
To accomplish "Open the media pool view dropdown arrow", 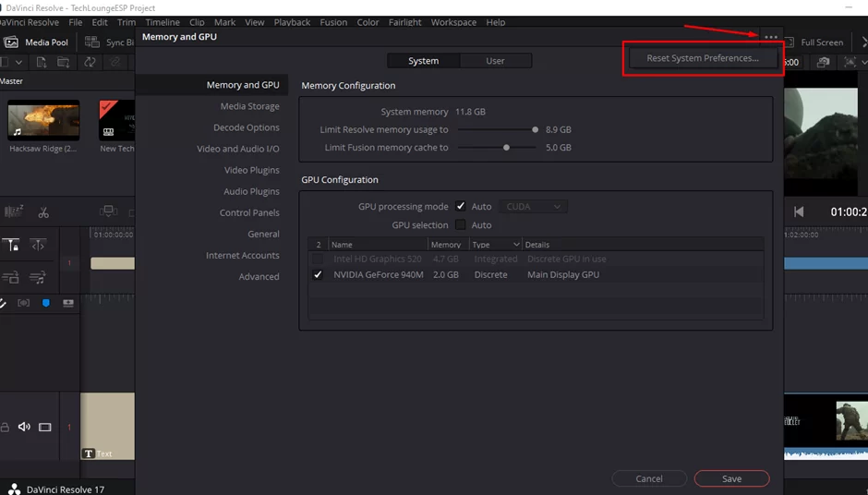I will pos(18,62).
